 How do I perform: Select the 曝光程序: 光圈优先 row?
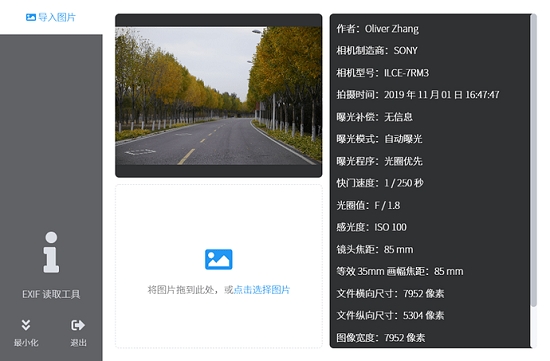[x=379, y=161]
